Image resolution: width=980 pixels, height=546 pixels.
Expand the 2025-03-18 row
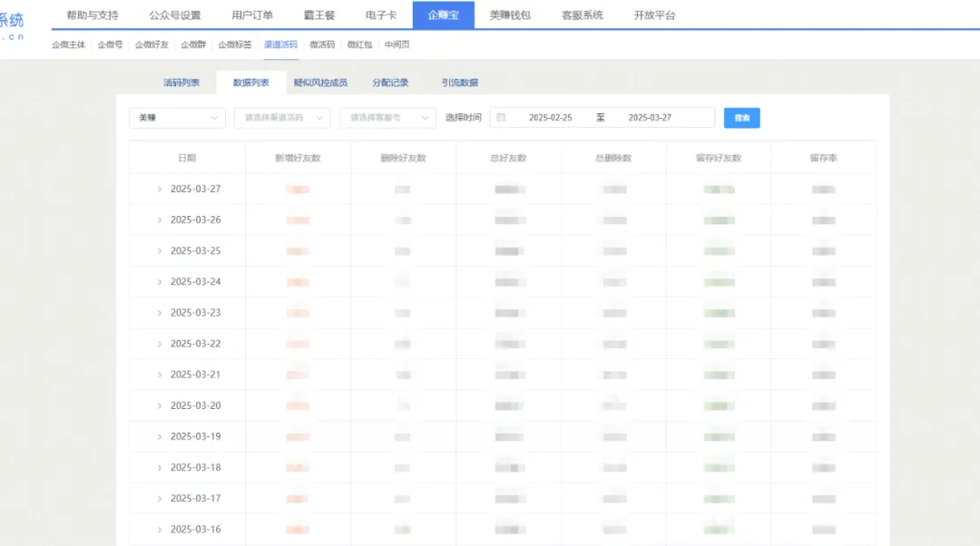(x=160, y=467)
